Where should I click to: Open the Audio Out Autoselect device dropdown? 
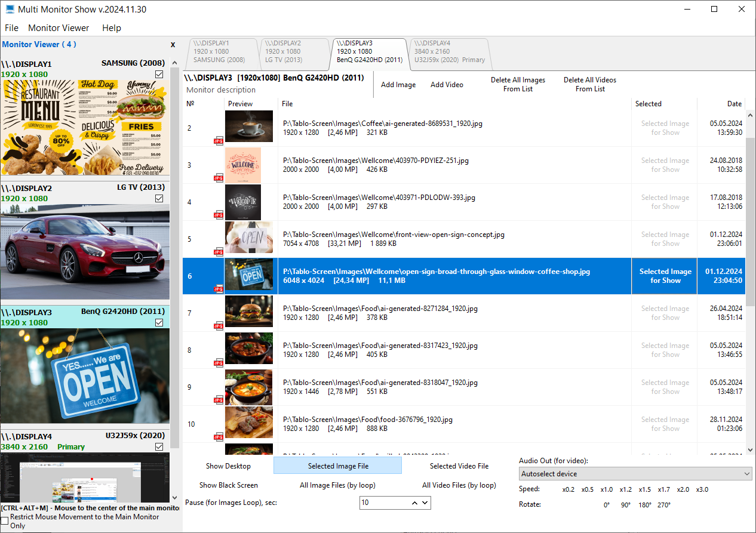tap(635, 474)
